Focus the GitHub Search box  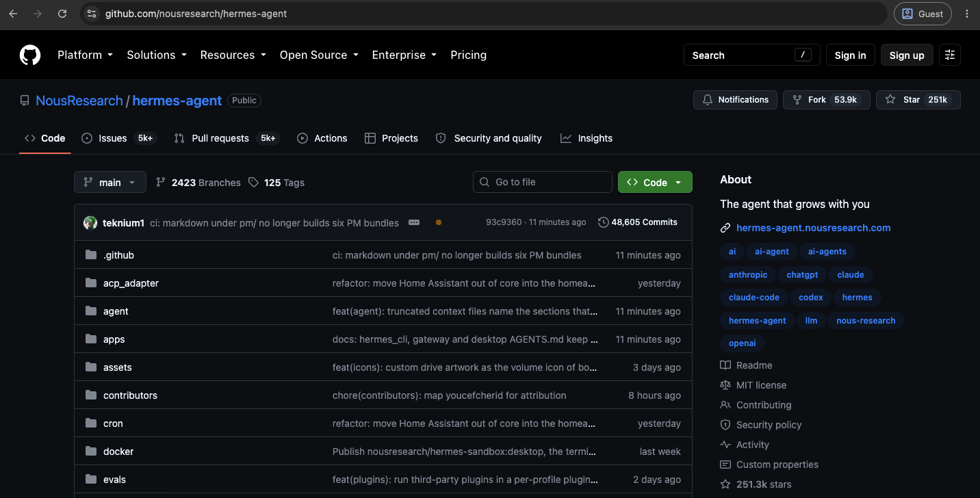click(x=751, y=55)
